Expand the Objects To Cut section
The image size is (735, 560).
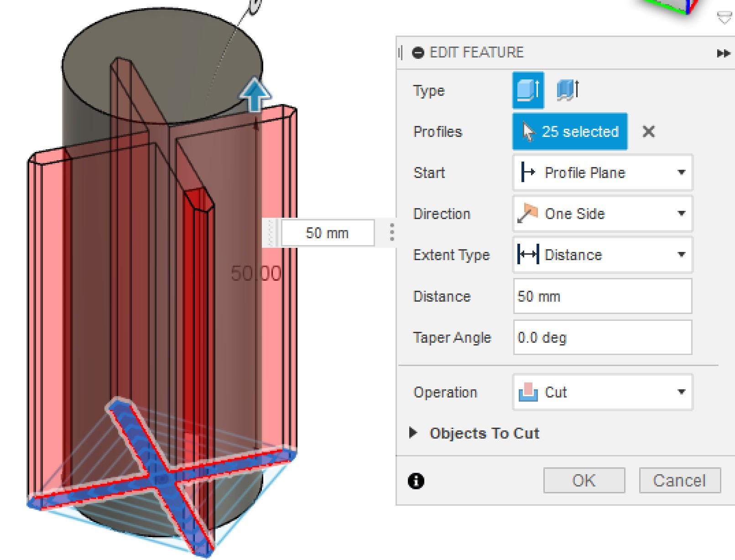(x=413, y=433)
